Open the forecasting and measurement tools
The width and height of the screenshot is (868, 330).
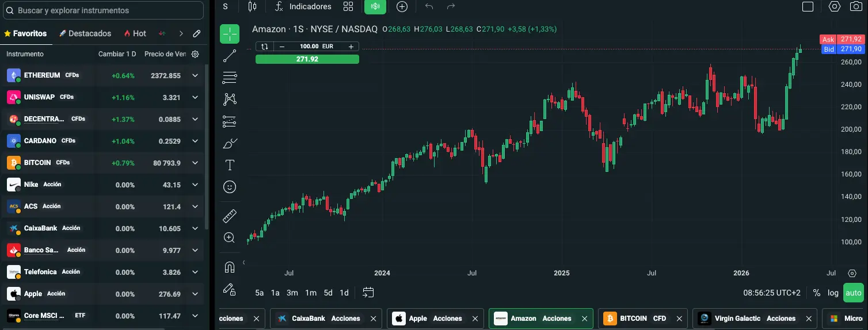click(230, 121)
